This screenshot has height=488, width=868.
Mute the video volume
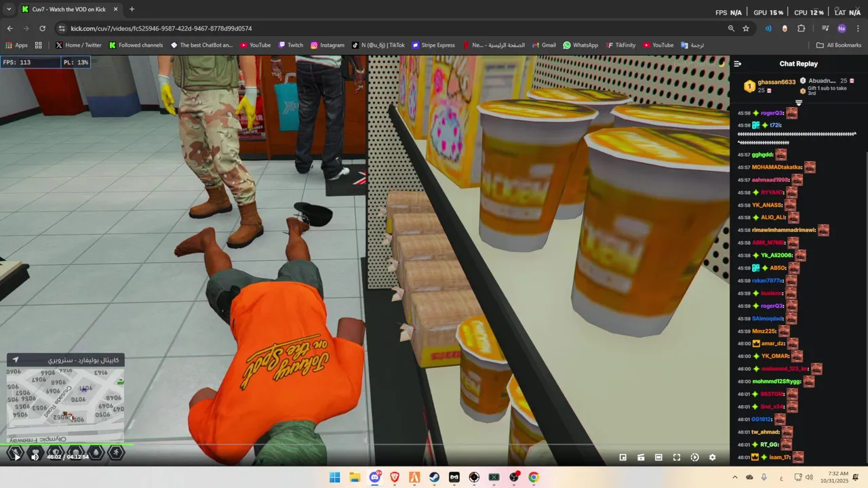click(35, 457)
